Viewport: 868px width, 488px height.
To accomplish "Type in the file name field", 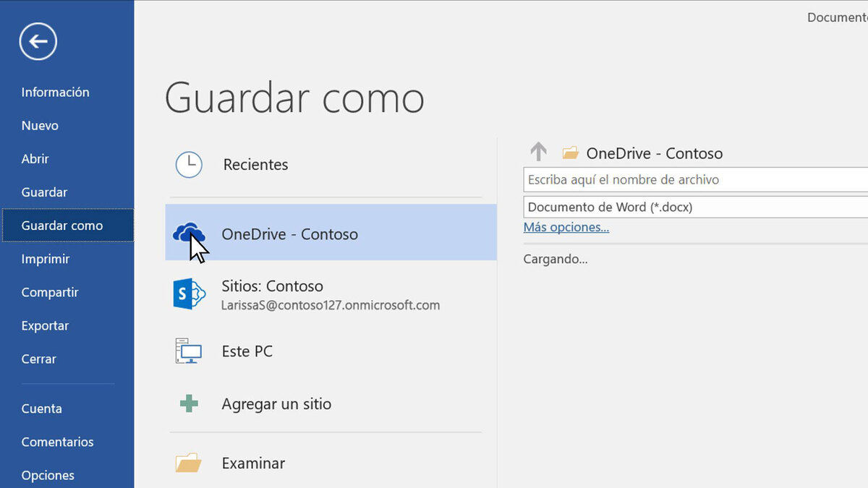I will (694, 180).
